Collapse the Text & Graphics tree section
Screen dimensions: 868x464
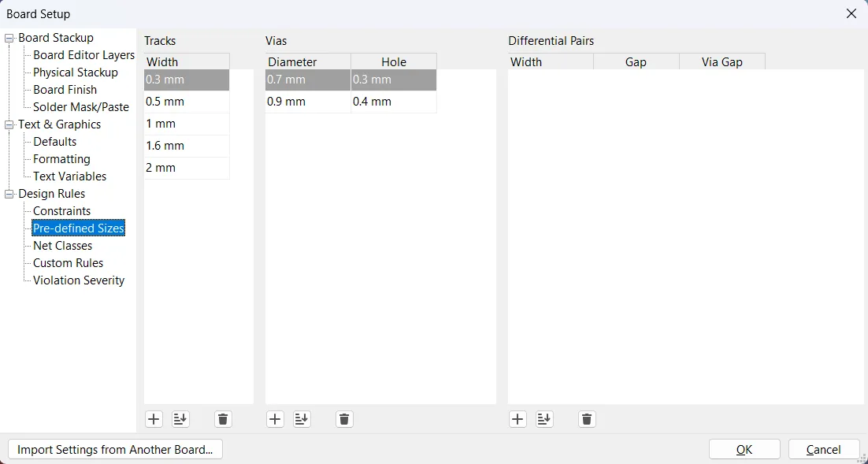[9, 124]
